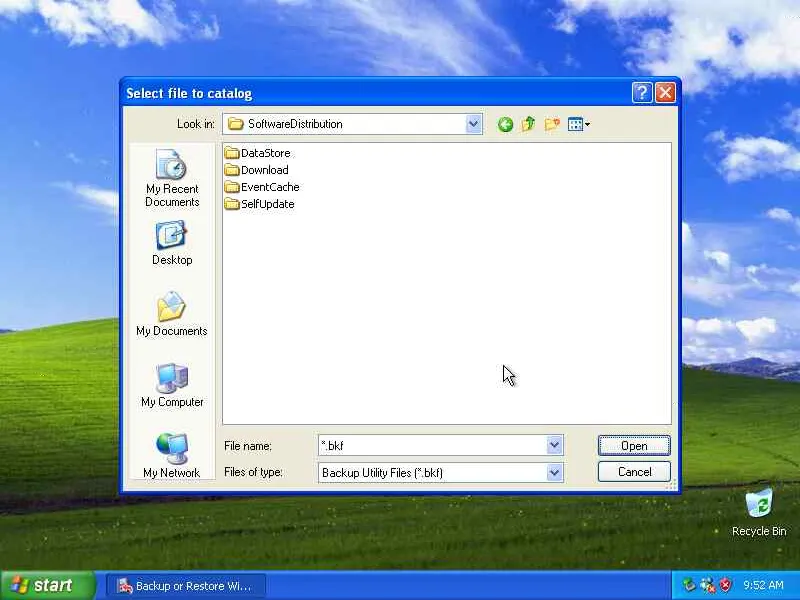Click into the File name text field
800x600 pixels.
tap(433, 445)
